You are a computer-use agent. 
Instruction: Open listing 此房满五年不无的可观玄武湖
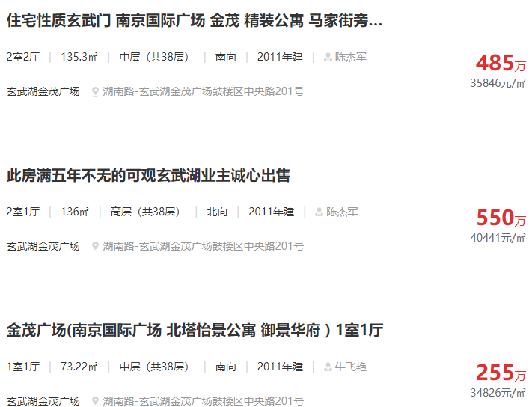[148, 176]
